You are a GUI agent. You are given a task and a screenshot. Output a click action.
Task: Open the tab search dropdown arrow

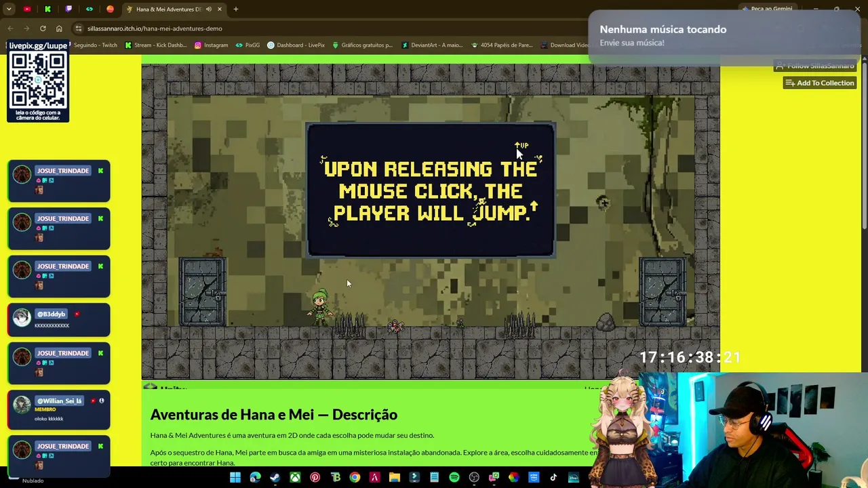click(x=9, y=9)
